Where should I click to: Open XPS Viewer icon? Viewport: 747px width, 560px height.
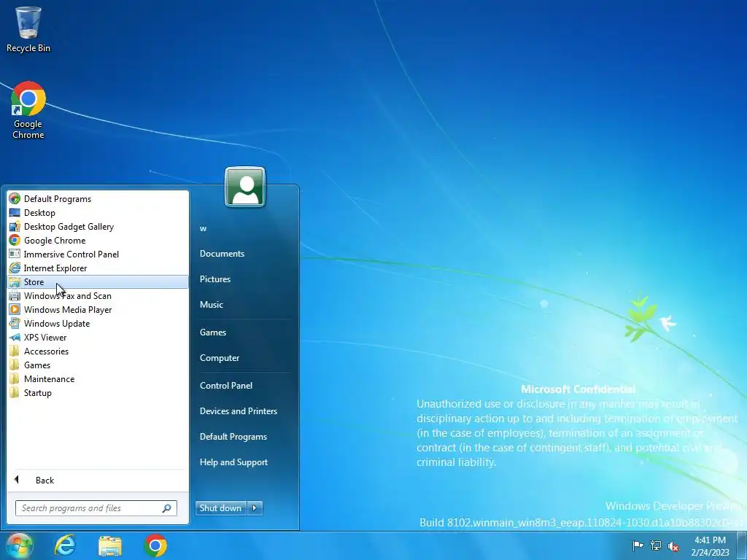15,337
